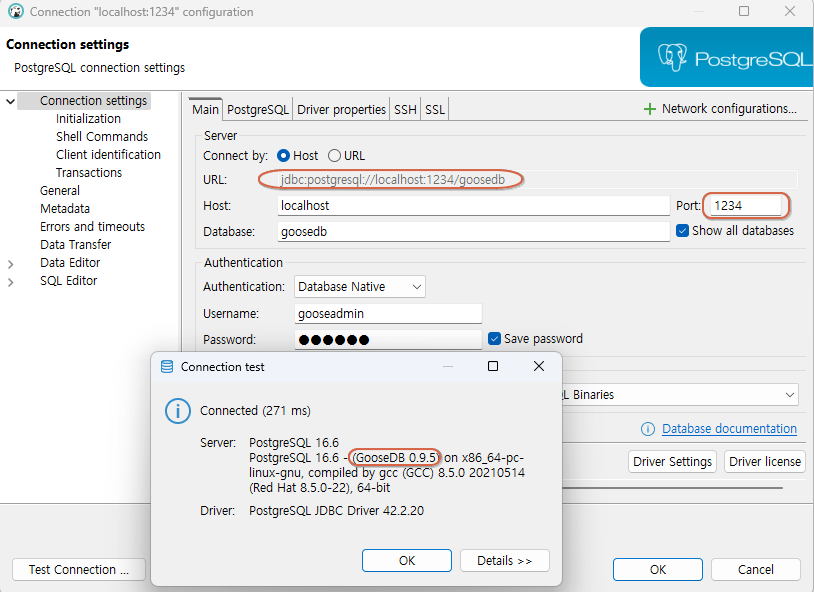Screen dimensions: 814x592
Task: Click OK in the configuration window
Action: pyautogui.click(x=658, y=570)
